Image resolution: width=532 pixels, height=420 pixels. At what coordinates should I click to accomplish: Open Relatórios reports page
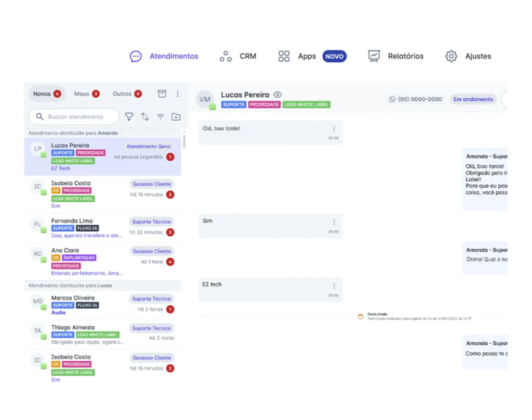point(395,56)
